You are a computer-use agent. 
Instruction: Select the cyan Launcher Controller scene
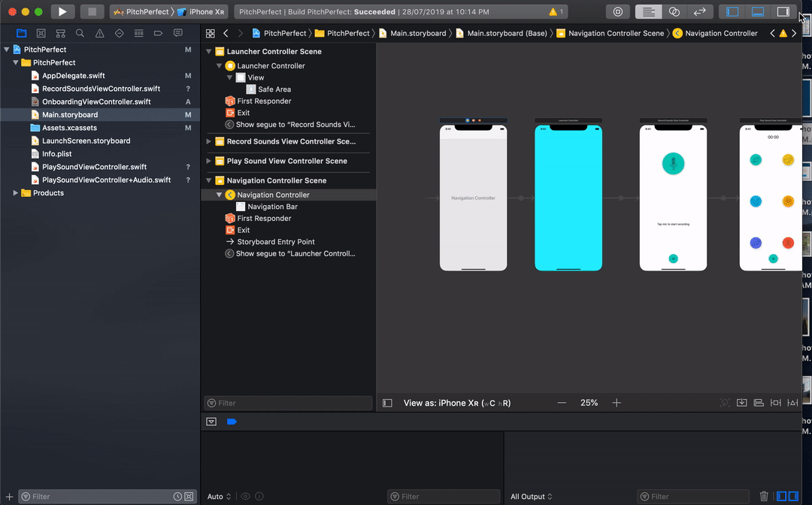point(568,198)
